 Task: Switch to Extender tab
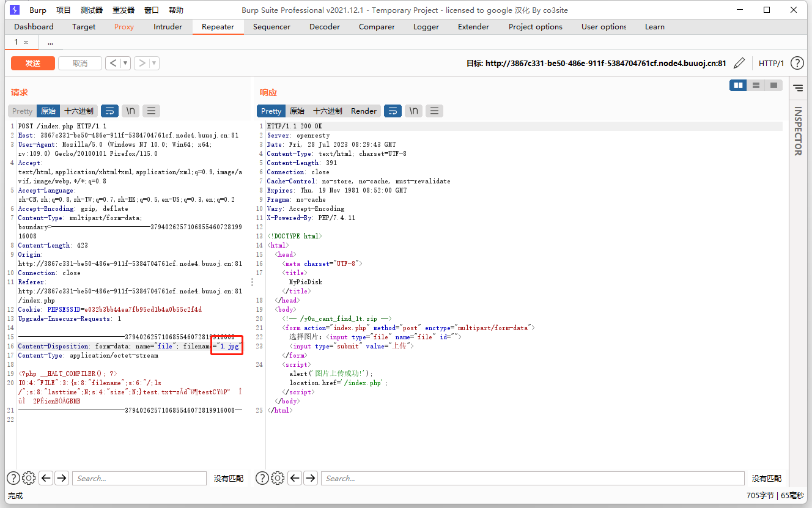coord(473,27)
